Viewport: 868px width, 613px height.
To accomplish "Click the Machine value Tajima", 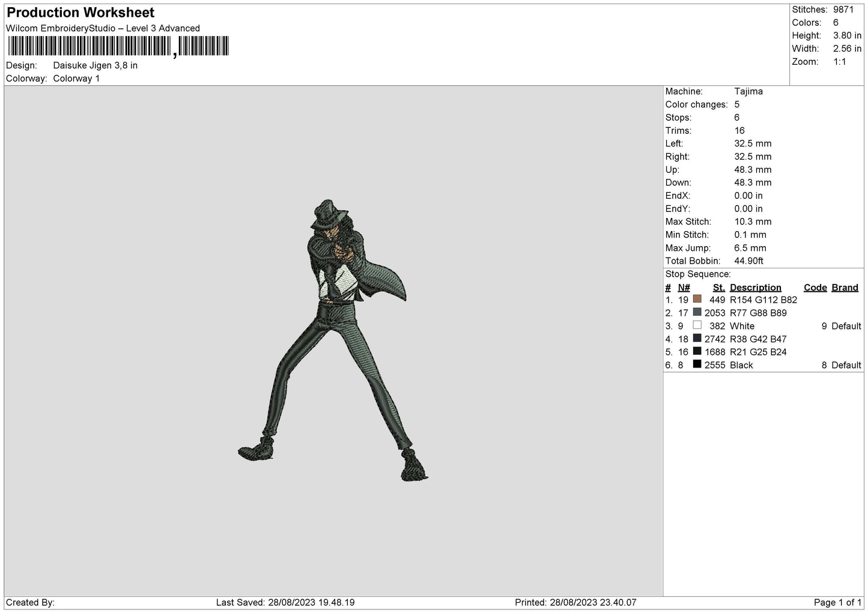I will click(748, 91).
